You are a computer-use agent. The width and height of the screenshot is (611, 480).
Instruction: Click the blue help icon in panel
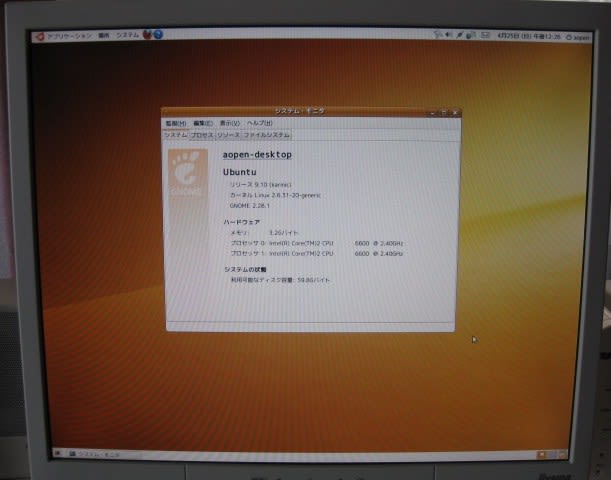click(x=158, y=35)
